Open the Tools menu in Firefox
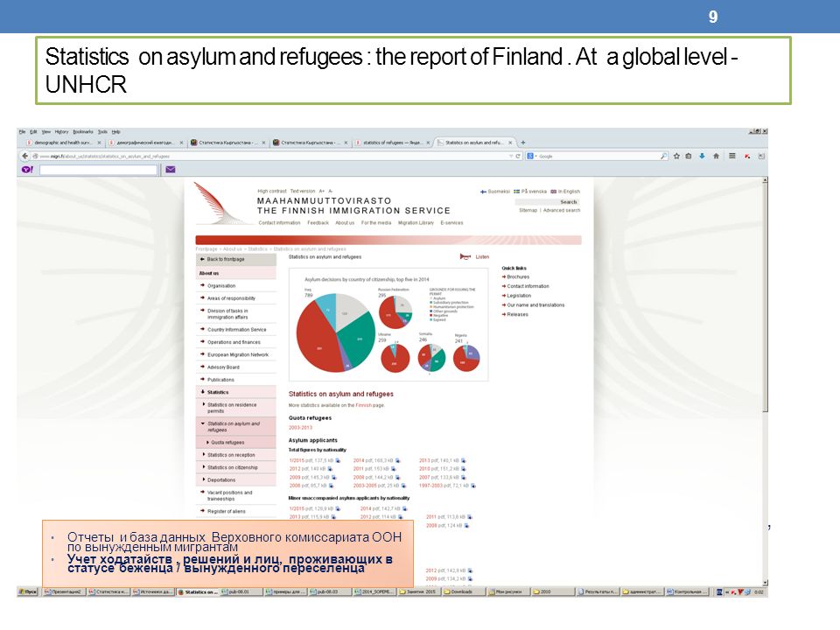The image size is (840, 630). click(102, 132)
